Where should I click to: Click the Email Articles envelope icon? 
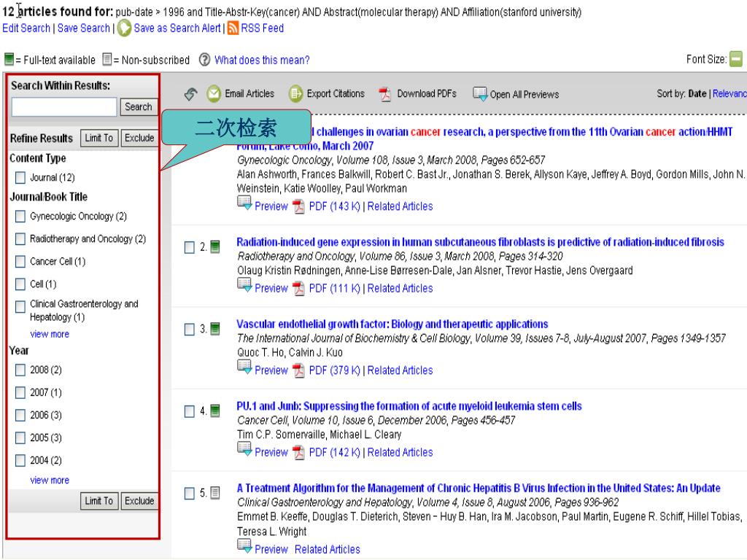point(214,94)
